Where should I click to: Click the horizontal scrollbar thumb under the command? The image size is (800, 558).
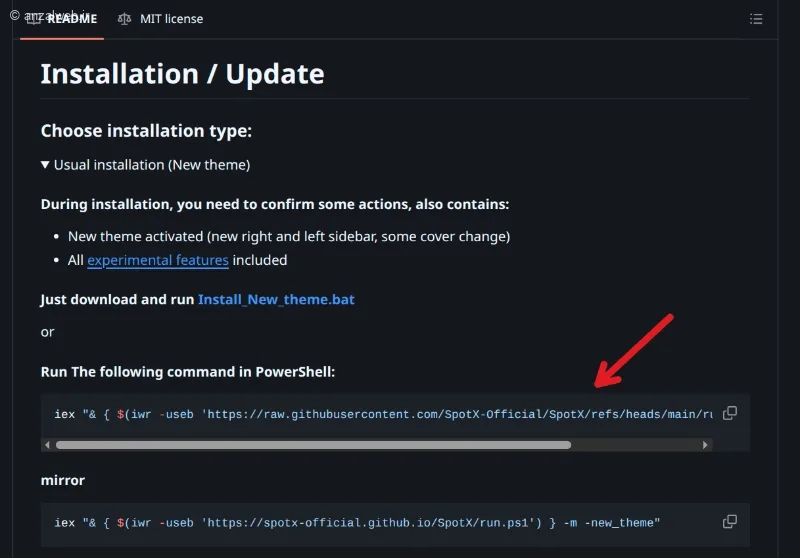tap(313, 445)
